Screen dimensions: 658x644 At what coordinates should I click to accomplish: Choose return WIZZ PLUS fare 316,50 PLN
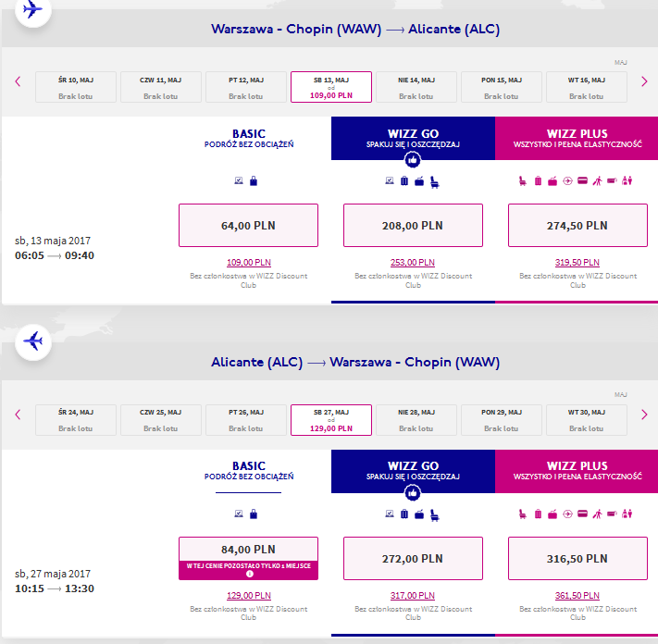click(577, 559)
